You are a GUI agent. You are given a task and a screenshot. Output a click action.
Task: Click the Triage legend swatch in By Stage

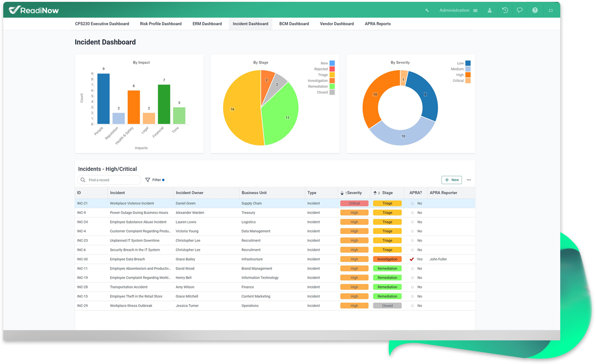[332, 75]
